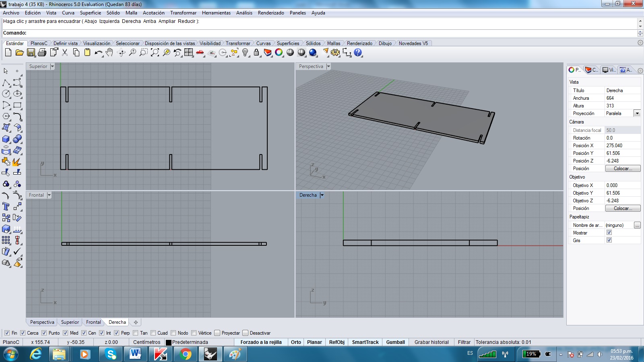
Task: Click the Predeterminada layer color swatch
Action: tap(169, 342)
